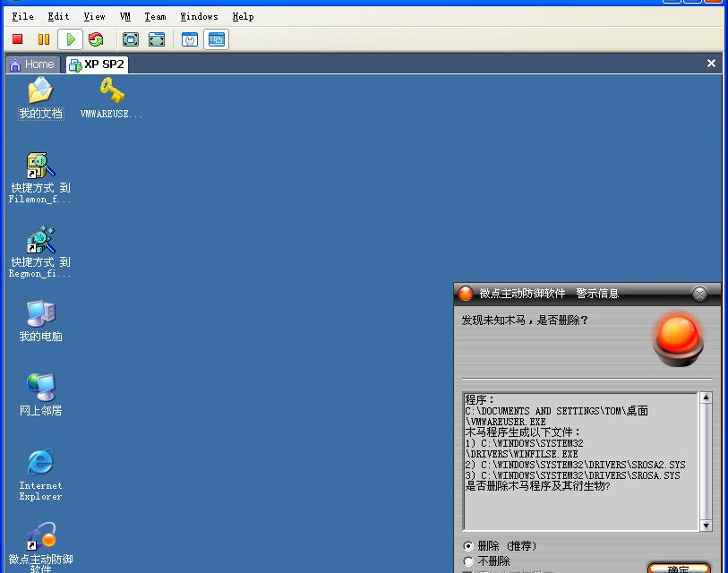Open the Team menu

[155, 16]
